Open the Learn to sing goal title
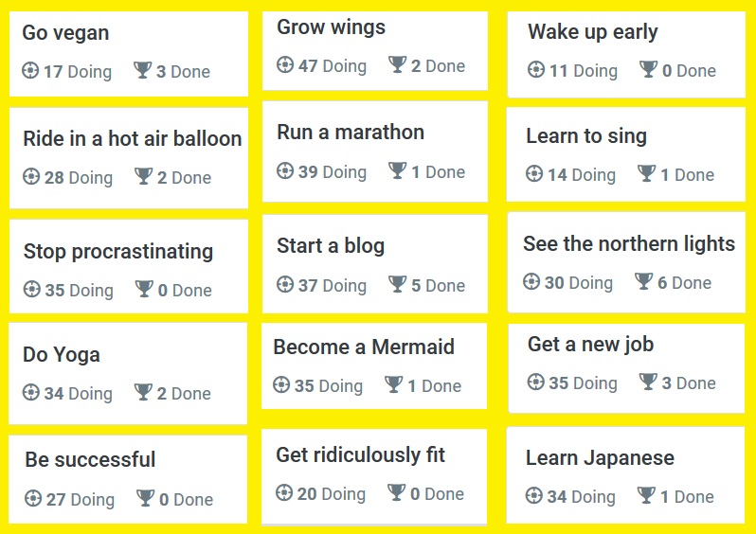Image resolution: width=756 pixels, height=534 pixels. coord(586,136)
